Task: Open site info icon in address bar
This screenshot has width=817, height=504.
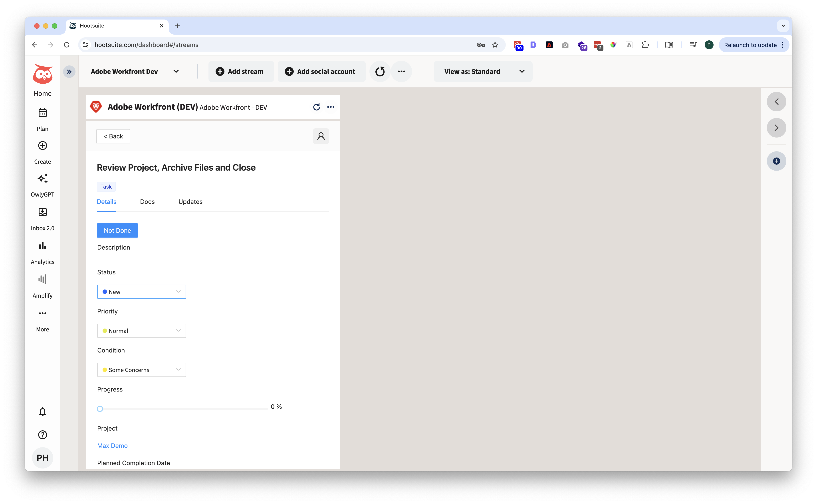Action: (x=85, y=45)
